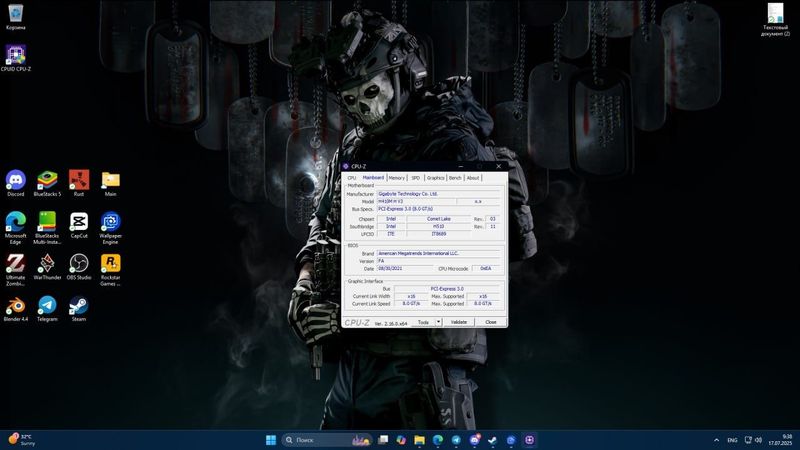Select the Steam desktop icon
The height and width of the screenshot is (450, 800).
point(79,309)
